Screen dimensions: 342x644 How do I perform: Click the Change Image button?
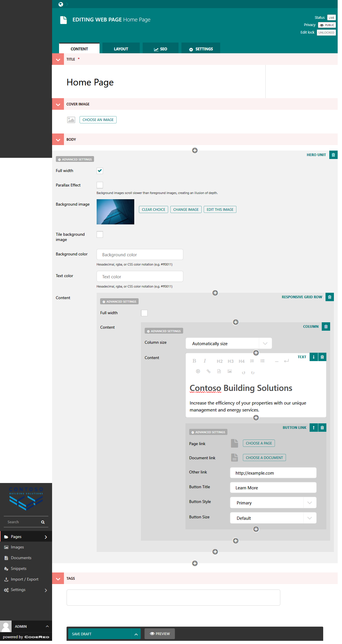tap(186, 209)
